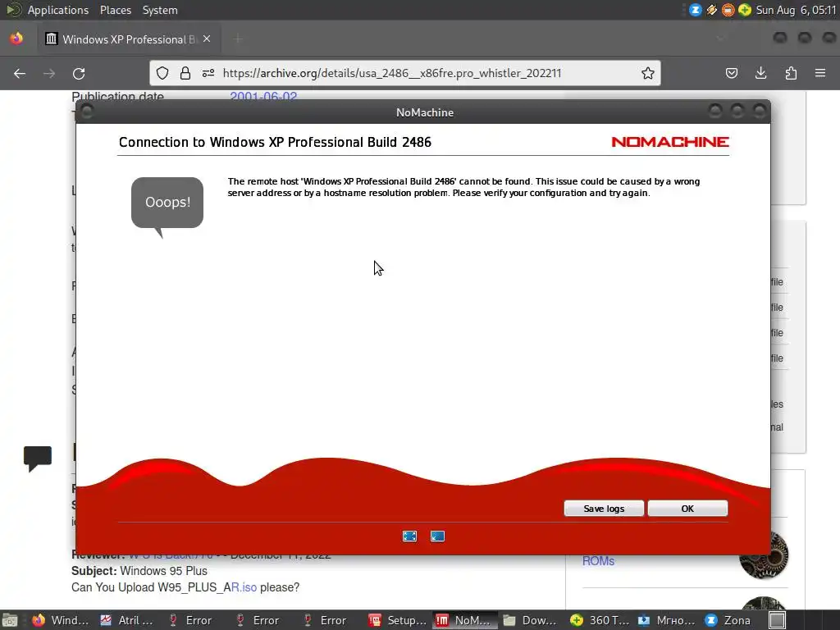
Task: Open Firefox hamburger application menu
Action: tap(820, 73)
